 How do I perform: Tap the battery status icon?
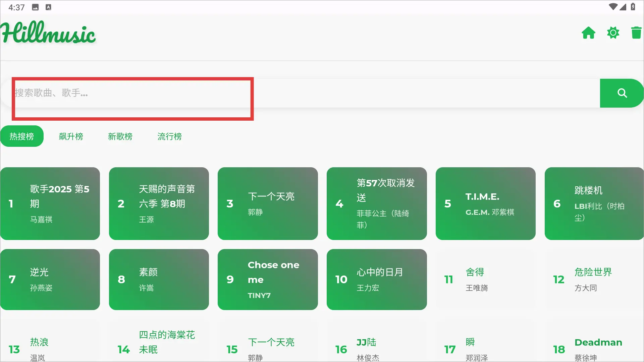[x=633, y=7]
